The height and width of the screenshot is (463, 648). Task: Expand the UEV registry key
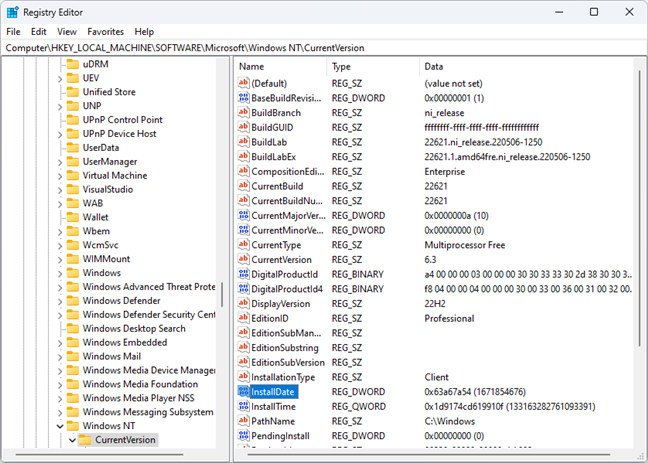point(60,79)
